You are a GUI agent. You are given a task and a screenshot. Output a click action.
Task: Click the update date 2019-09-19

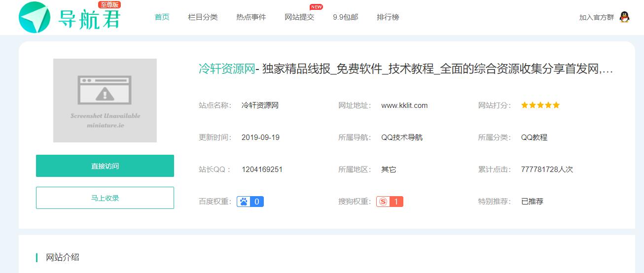(x=260, y=137)
